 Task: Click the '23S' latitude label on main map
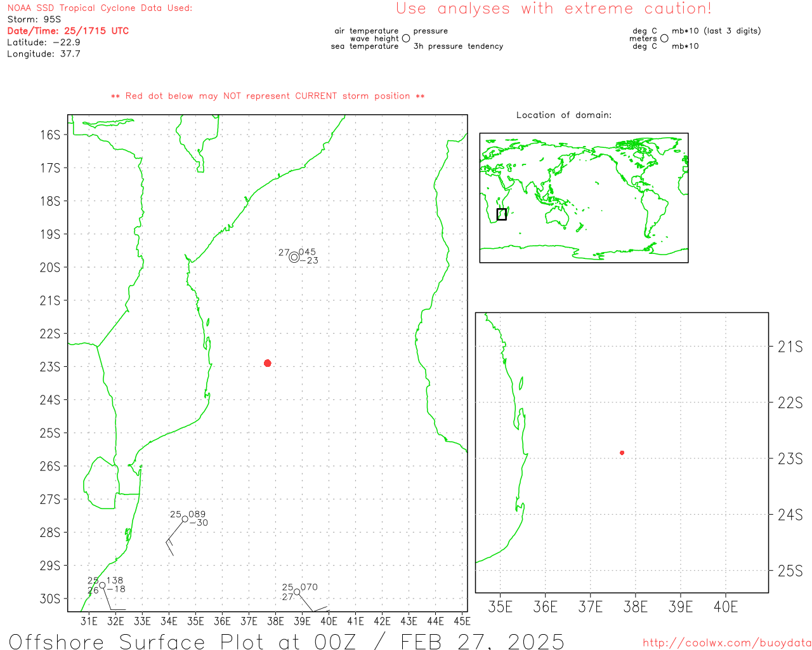click(50, 367)
